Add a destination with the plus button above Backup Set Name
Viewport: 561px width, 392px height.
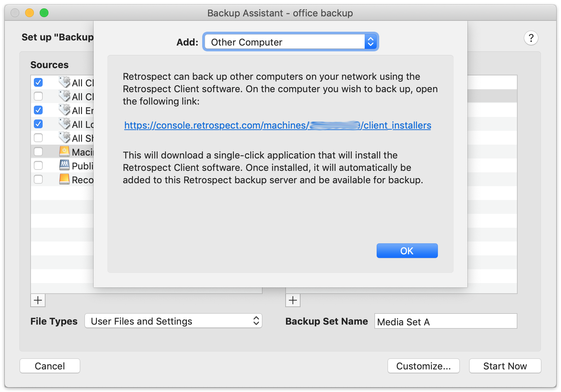293,301
